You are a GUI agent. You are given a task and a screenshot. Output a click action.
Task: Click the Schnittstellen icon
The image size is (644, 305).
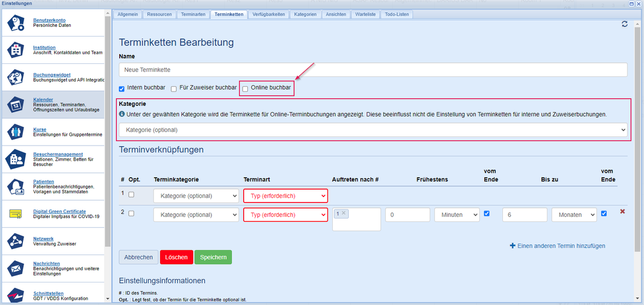point(16,295)
